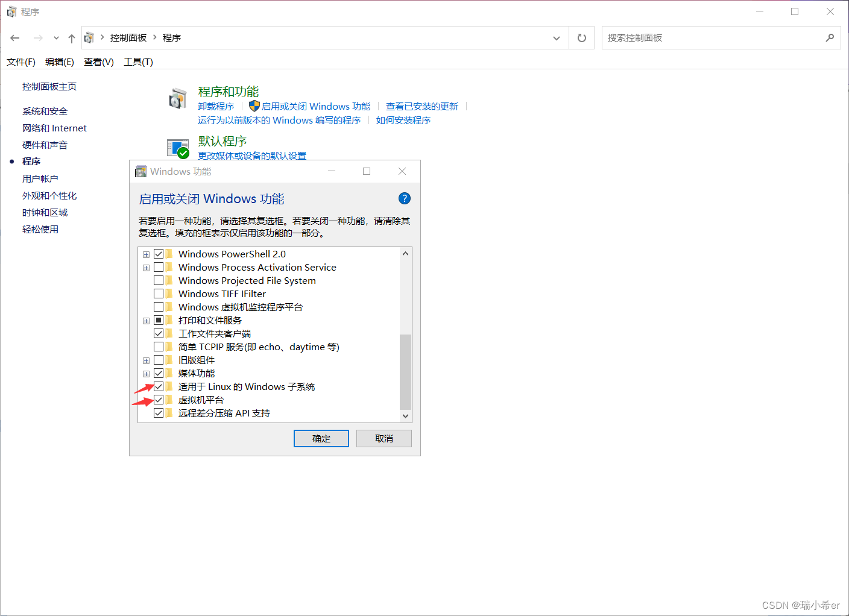
Task: Close the Windows 功能 dialog
Action: pyautogui.click(x=402, y=171)
